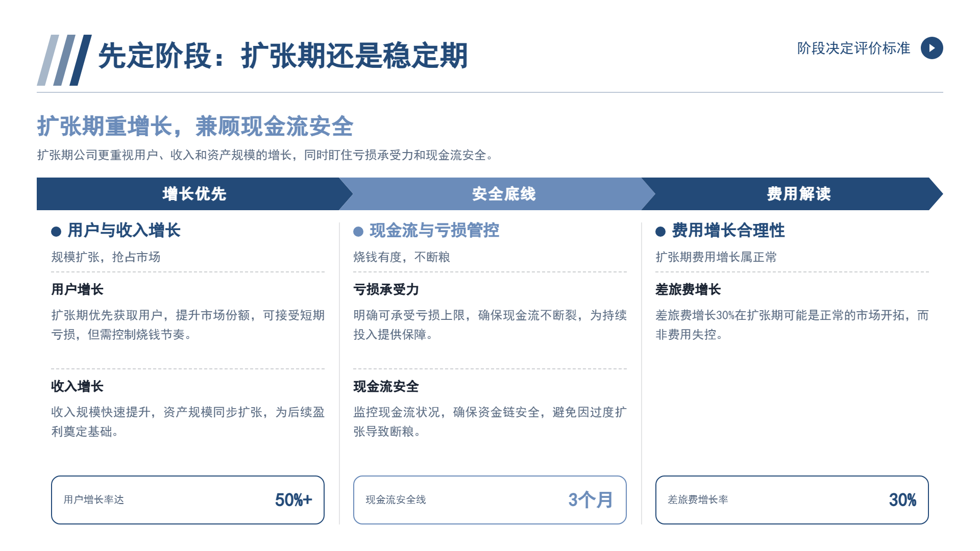Select the 现金流安全 section heading
The image size is (980, 551).
[386, 386]
